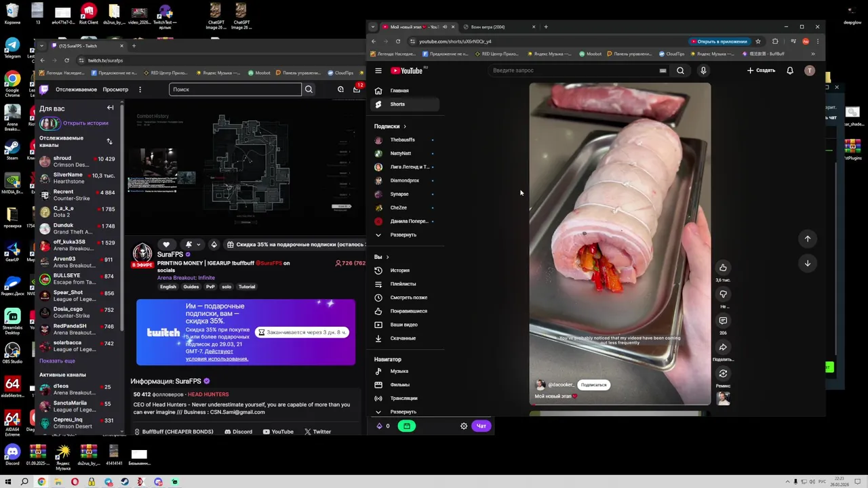Open 'История' in YouTube sidebar
Viewport: 868px width, 488px height.
[406, 270]
